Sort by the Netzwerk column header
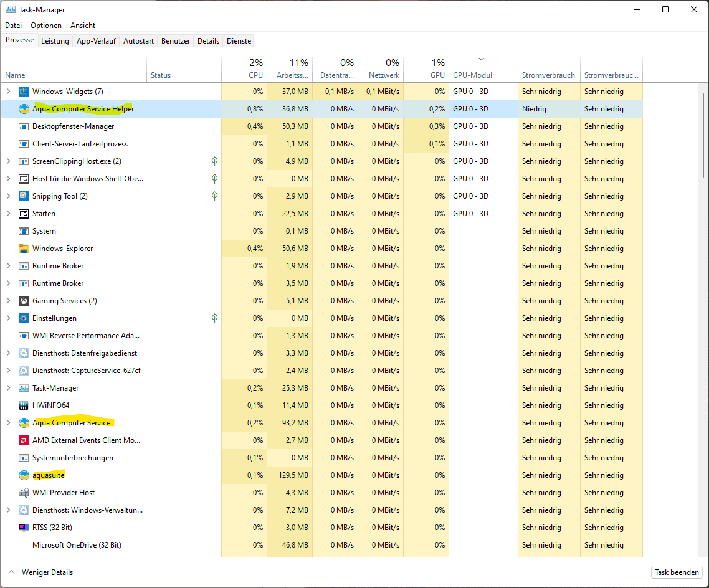Screen dimensions: 709x588 click(x=381, y=69)
